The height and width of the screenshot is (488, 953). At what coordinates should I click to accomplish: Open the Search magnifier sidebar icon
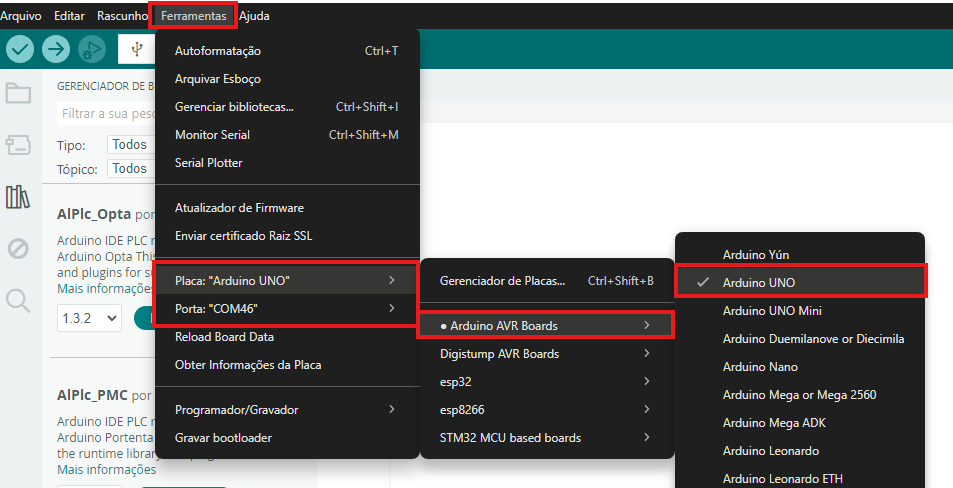click(x=18, y=300)
